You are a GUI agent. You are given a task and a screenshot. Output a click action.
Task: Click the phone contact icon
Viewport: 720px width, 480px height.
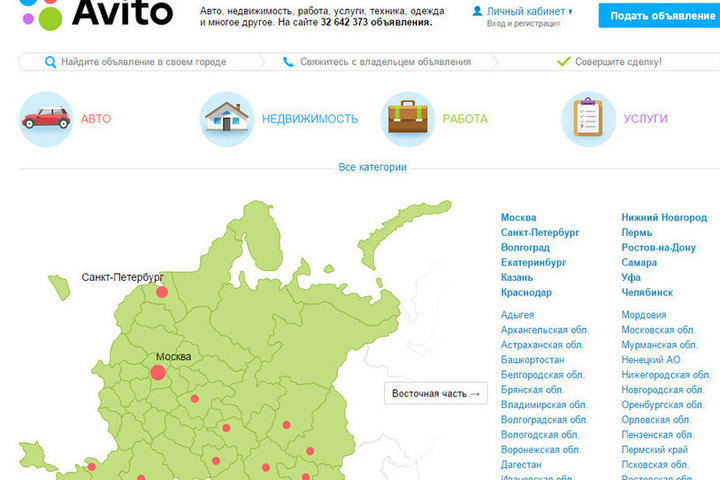click(x=288, y=62)
